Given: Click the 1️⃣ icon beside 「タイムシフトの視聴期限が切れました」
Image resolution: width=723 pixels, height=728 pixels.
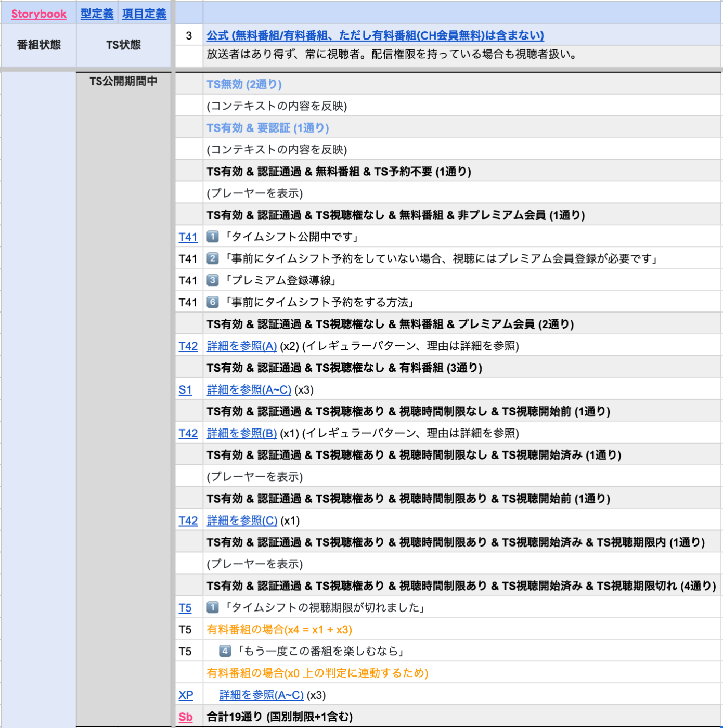Looking at the screenshot, I should point(214,607).
